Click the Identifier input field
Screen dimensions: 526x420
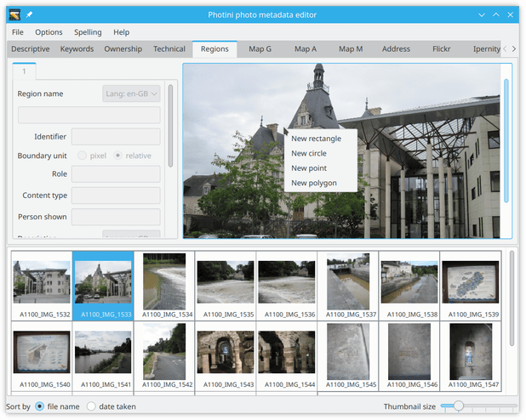coord(116,136)
